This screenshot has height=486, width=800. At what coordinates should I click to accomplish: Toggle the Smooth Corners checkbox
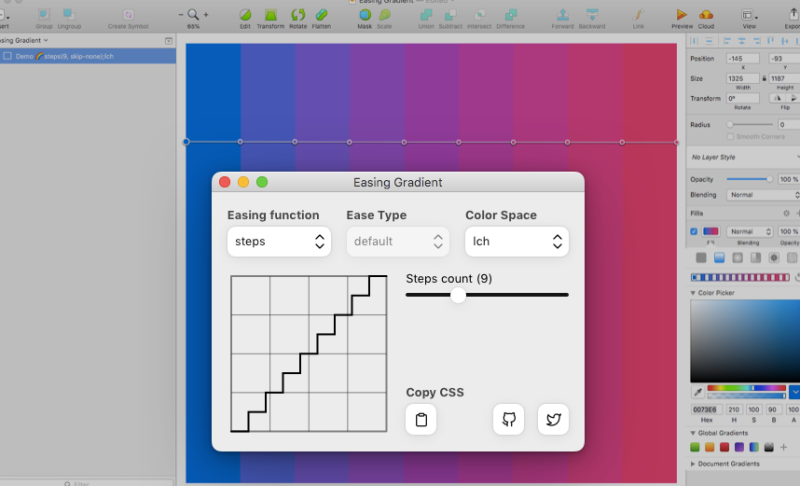tap(730, 137)
